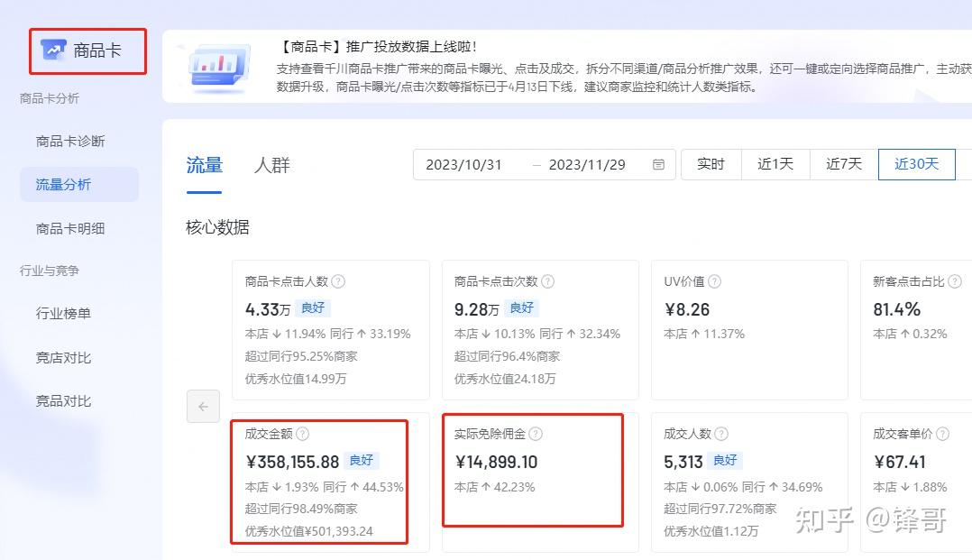Image resolution: width=972 pixels, height=560 pixels.
Task: Click 超过同行98.49%商家 text
Action: [x=301, y=510]
